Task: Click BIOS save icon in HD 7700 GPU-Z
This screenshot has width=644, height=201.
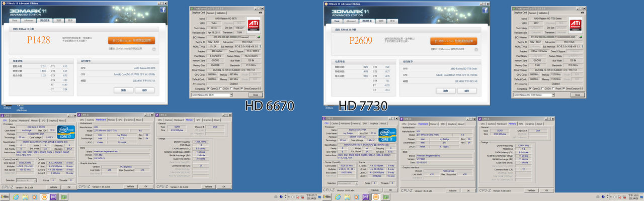Action: [580, 37]
